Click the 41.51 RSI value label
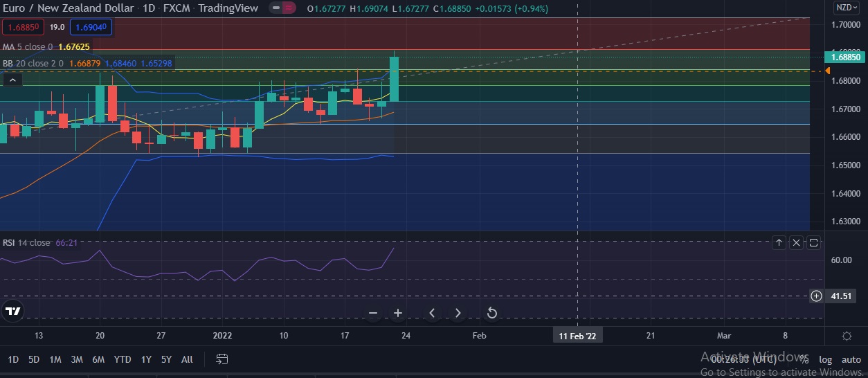The width and height of the screenshot is (868, 378). point(840,296)
